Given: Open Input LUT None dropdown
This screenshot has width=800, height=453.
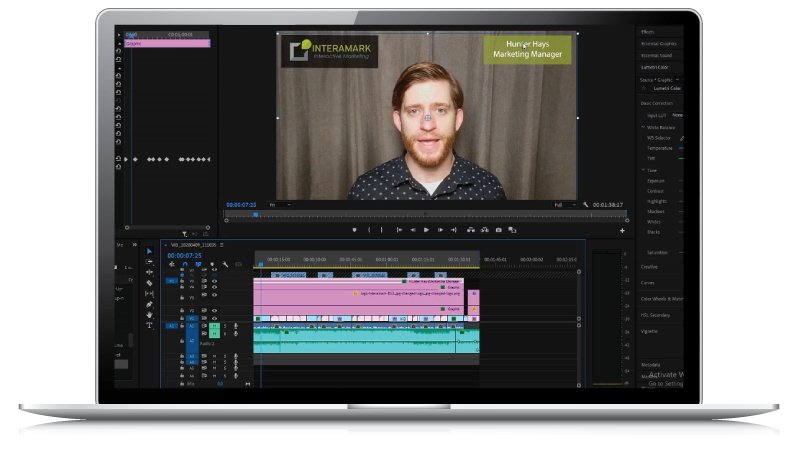Looking at the screenshot, I should click(677, 115).
